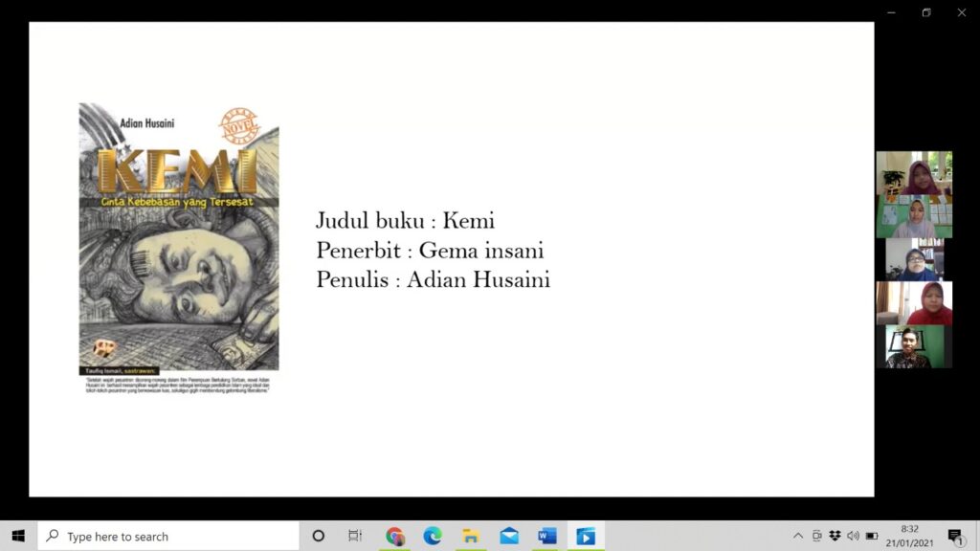This screenshot has height=551, width=980.
Task: Open the volume control in system tray
Action: pos(853,536)
